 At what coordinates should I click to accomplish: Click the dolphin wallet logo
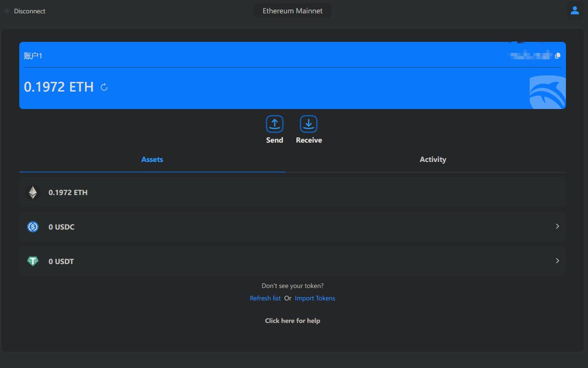pos(548,92)
